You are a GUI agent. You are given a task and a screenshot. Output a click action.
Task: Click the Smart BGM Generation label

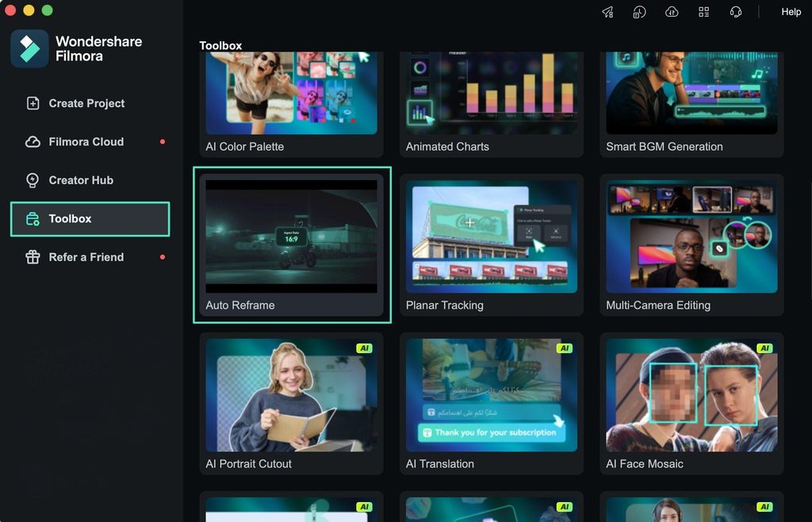(x=665, y=147)
